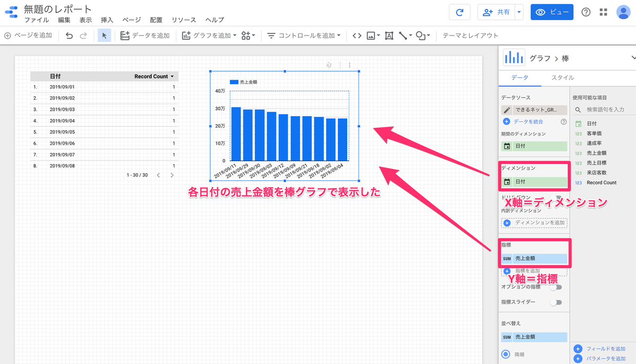Select the 客単価 field in available fields
The height and width of the screenshot is (364, 636).
[594, 134]
